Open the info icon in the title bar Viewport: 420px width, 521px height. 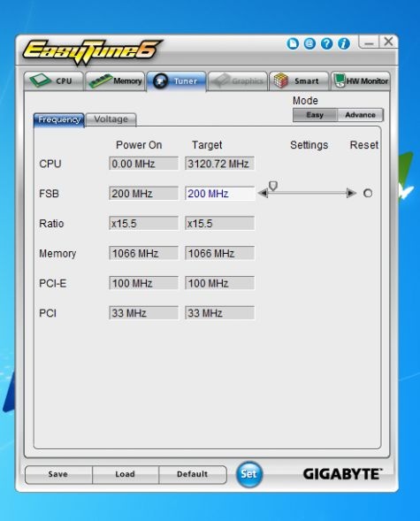(344, 43)
